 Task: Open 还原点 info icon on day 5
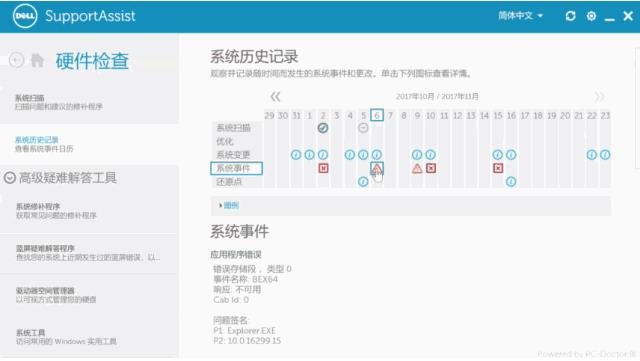(x=363, y=181)
